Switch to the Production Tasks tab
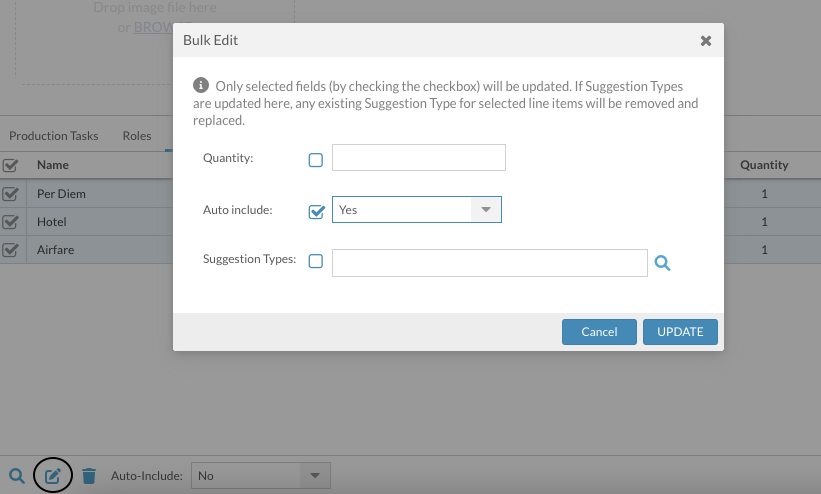The height and width of the screenshot is (494, 821). click(54, 136)
